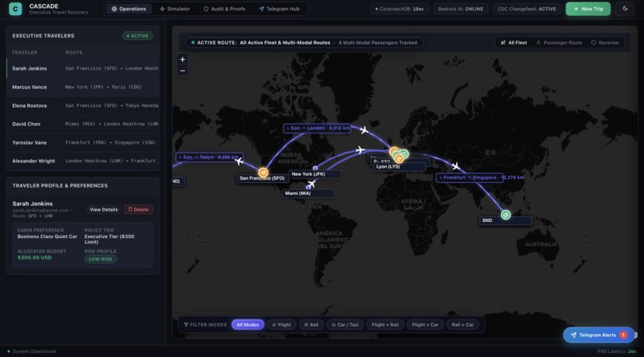The width and height of the screenshot is (644, 357).
Task: Select traveler Elena Rostova row
Action: 83,105
